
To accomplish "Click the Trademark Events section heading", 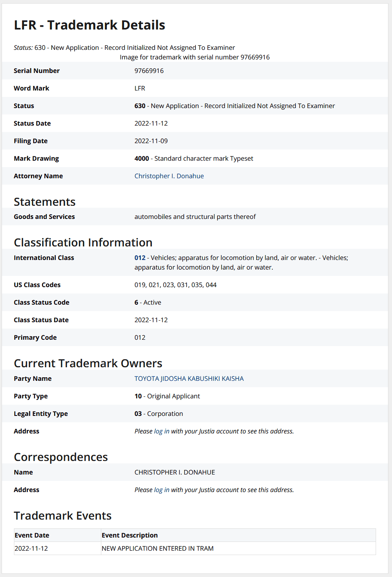I will click(63, 516).
